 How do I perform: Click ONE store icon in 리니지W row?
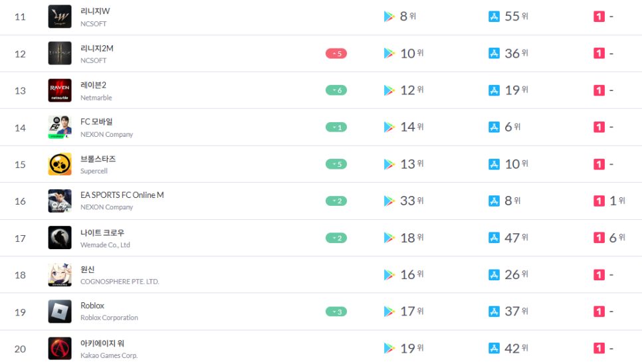click(599, 17)
